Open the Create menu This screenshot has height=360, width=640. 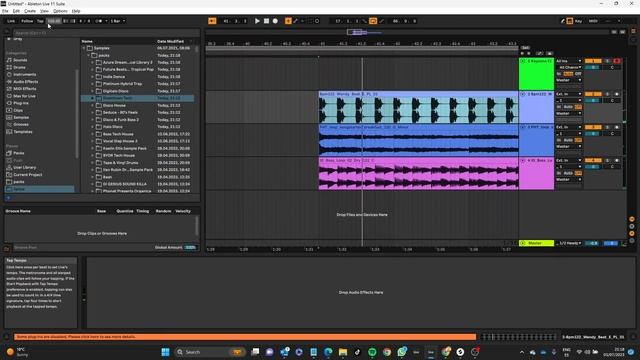point(30,11)
